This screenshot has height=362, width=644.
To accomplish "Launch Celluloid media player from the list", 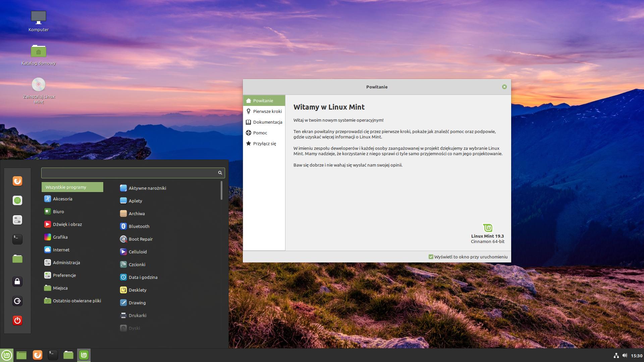I will [x=138, y=252].
